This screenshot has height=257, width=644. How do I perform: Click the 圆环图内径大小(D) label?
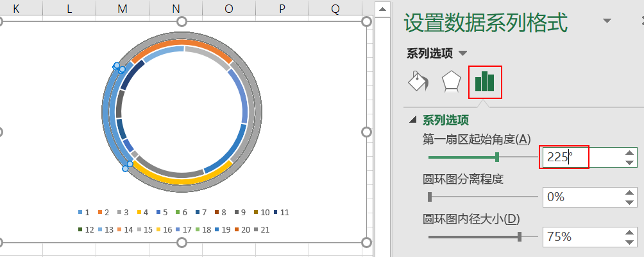471,219
